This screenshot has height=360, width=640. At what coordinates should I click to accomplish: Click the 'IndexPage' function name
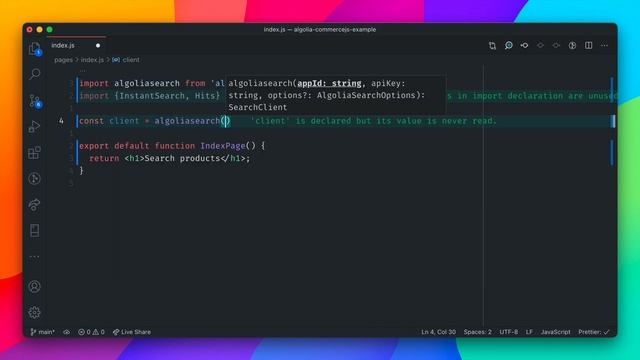tap(223, 146)
